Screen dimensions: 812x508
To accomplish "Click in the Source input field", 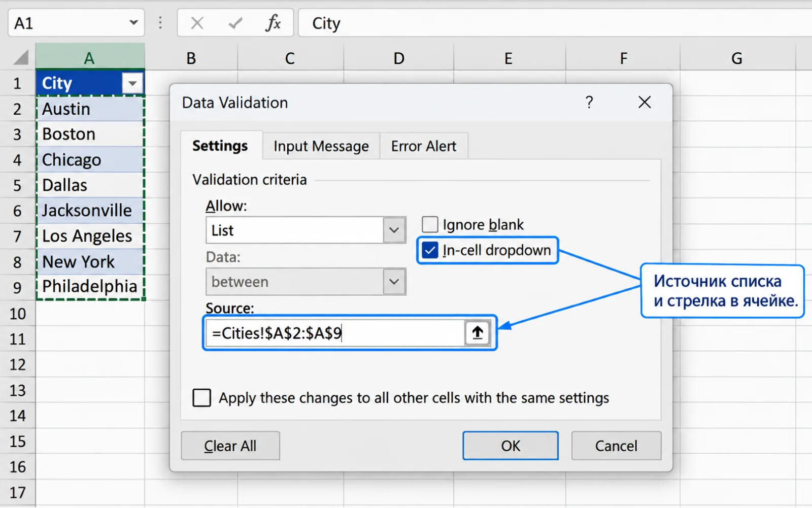I will click(335, 333).
